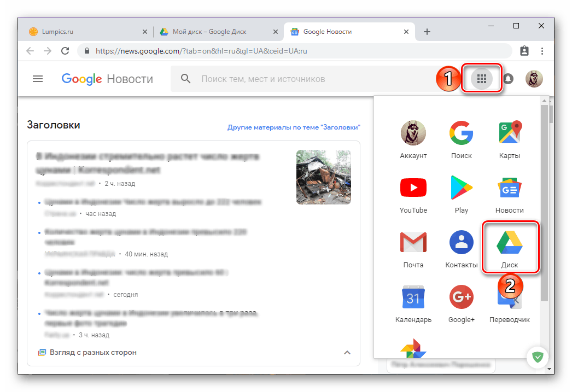Click the search magnifier icon
Viewport: 572px width, 392px height.
click(x=186, y=79)
